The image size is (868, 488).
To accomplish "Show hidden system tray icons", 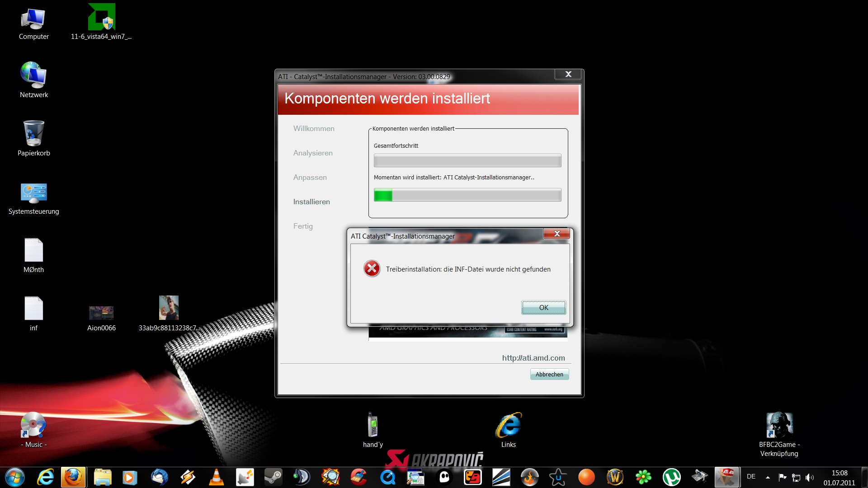I will pyautogui.click(x=768, y=477).
